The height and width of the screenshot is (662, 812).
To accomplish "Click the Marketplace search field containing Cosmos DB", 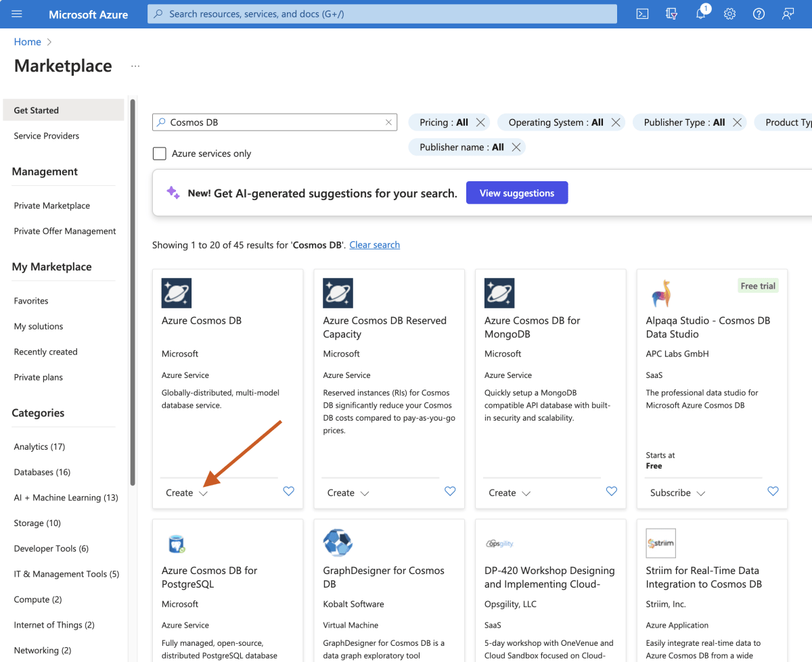I will coord(275,122).
